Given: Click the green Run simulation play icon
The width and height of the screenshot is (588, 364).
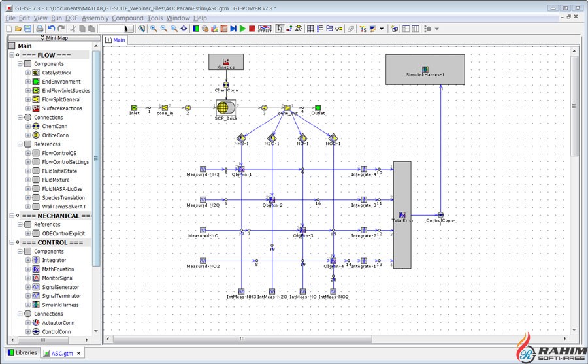Looking at the screenshot, I should (242, 29).
